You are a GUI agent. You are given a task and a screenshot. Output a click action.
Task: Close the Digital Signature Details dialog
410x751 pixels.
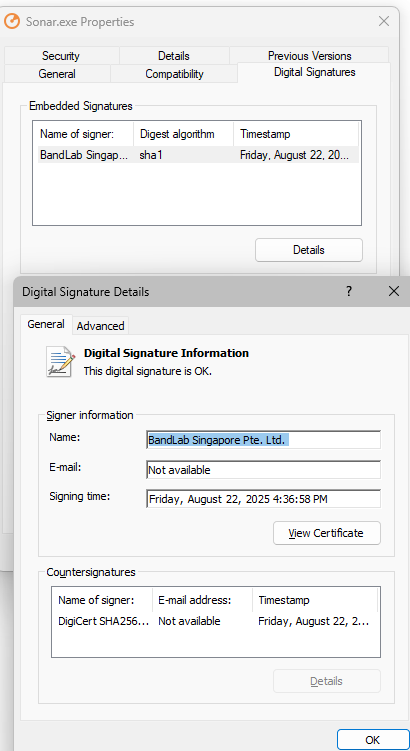click(394, 291)
